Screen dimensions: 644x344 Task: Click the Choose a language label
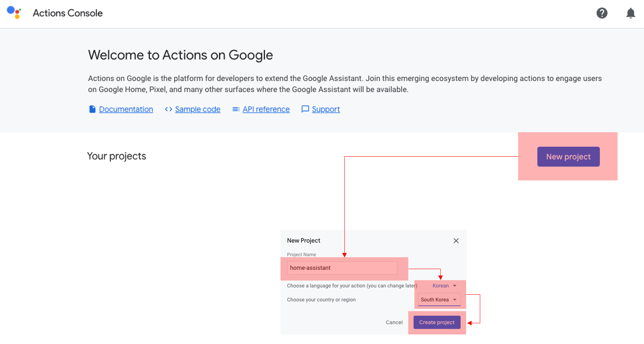point(352,286)
